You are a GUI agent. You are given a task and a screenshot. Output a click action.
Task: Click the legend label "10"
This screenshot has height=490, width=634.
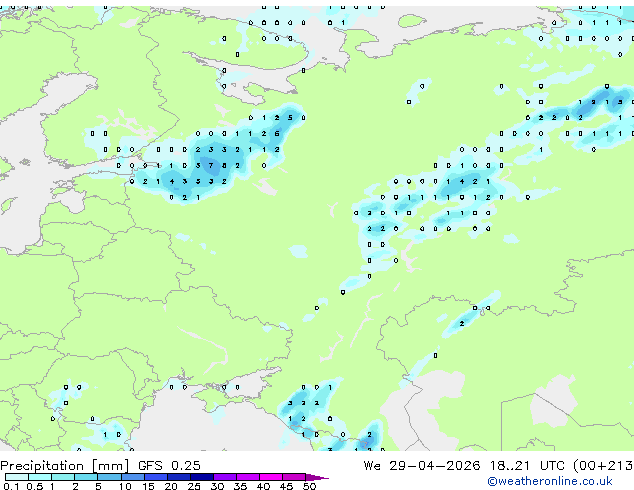click(x=125, y=486)
